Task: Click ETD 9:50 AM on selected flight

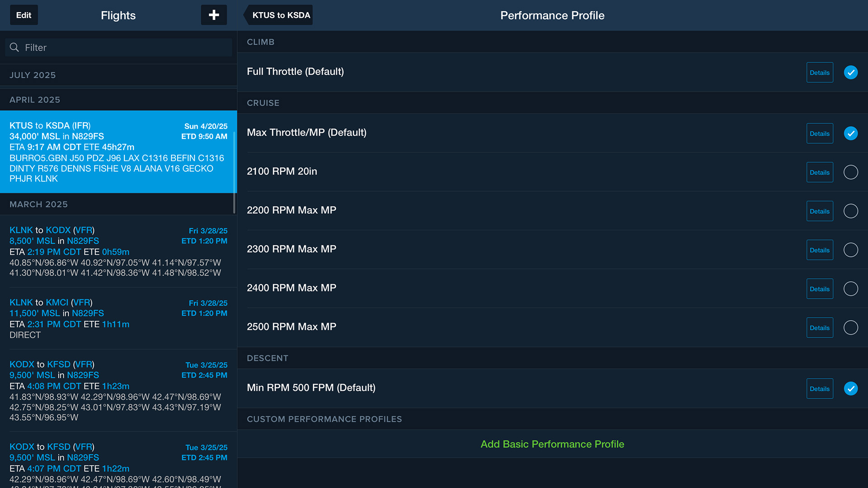Action: (204, 136)
